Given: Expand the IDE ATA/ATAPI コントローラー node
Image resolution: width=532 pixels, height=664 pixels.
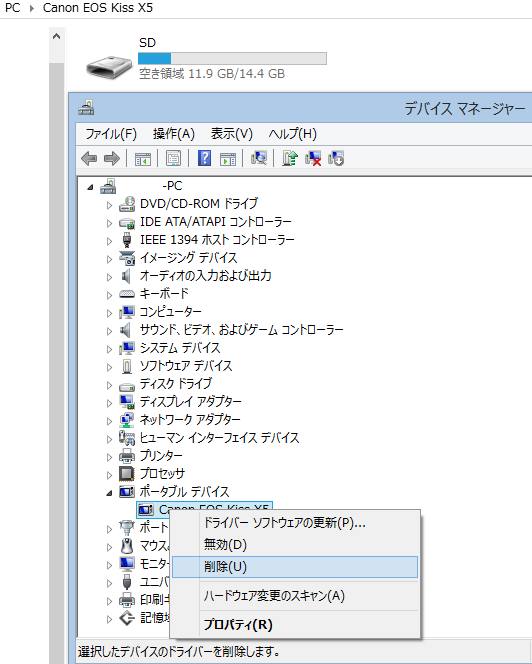Looking at the screenshot, I should [109, 223].
